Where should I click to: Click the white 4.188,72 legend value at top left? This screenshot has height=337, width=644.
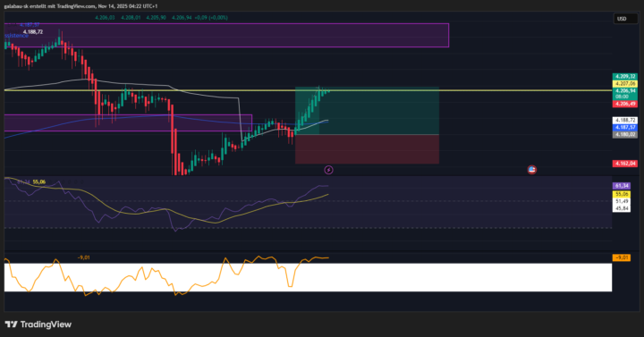tap(33, 31)
